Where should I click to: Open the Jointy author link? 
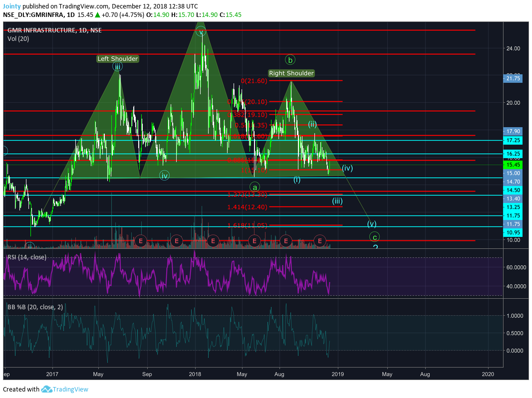click(x=12, y=6)
